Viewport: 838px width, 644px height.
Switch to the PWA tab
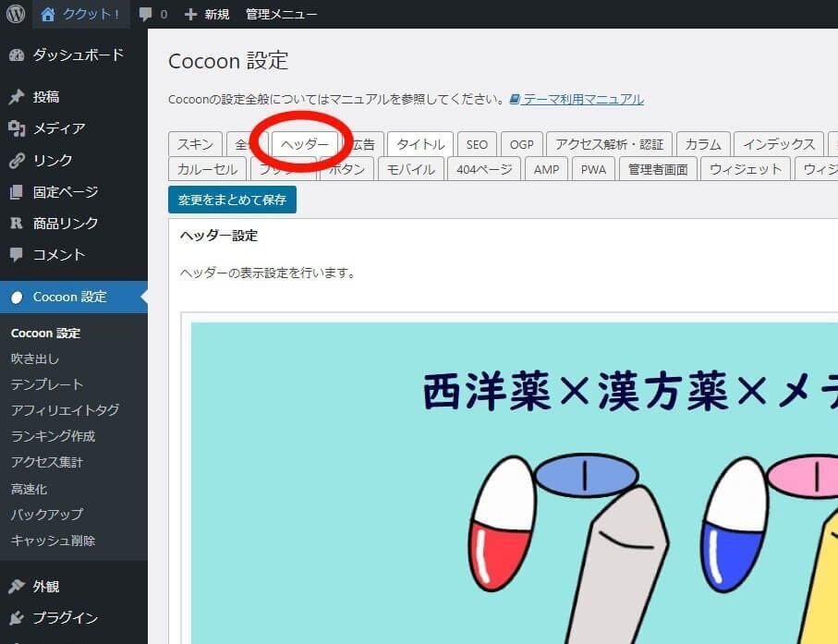pos(593,169)
